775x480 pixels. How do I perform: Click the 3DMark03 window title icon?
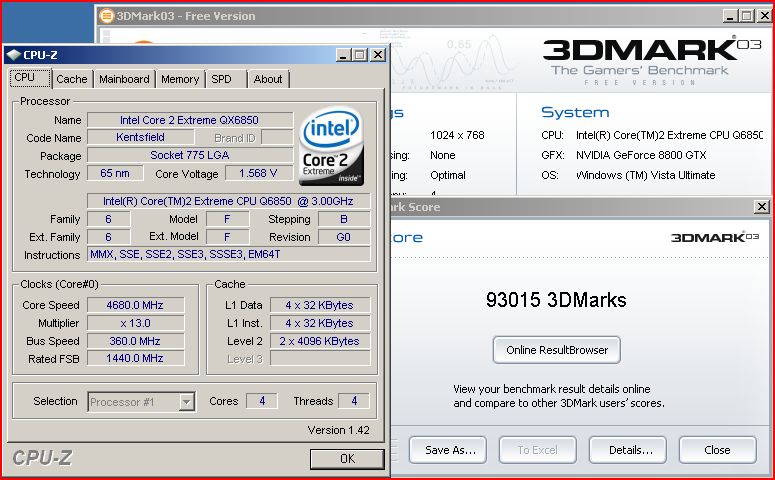click(106, 16)
